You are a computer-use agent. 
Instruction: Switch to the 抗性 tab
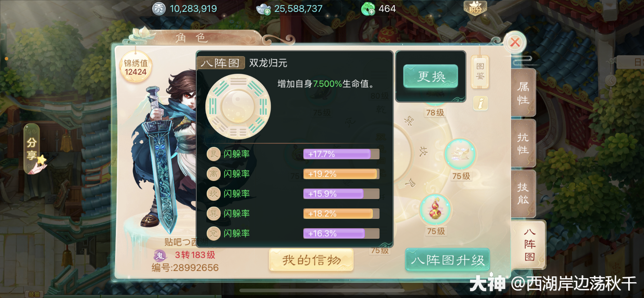523,143
